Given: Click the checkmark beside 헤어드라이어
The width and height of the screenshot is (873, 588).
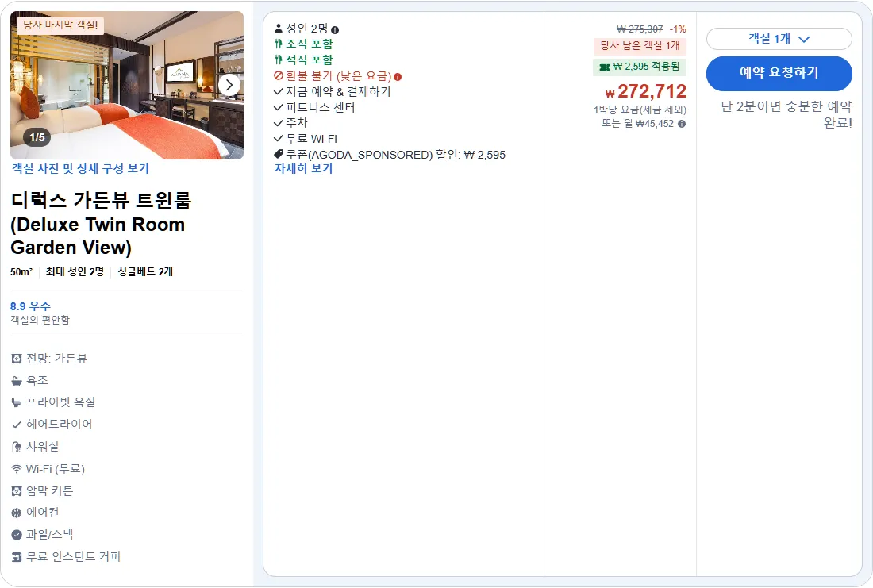Looking at the screenshot, I should point(17,425).
